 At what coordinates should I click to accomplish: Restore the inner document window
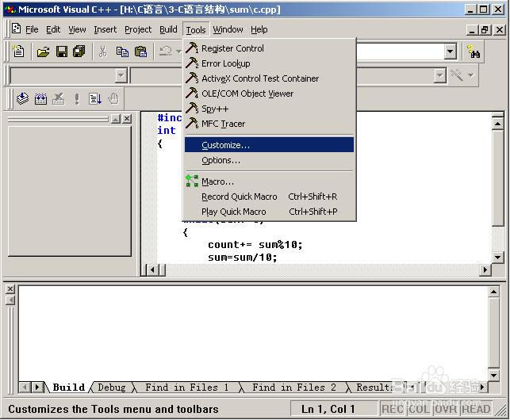pyautogui.click(x=485, y=30)
